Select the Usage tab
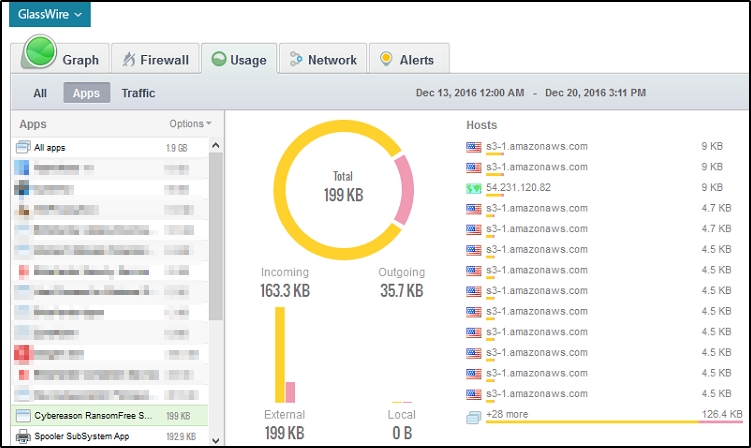Screen dimensions: 751x448 [x=239, y=58]
